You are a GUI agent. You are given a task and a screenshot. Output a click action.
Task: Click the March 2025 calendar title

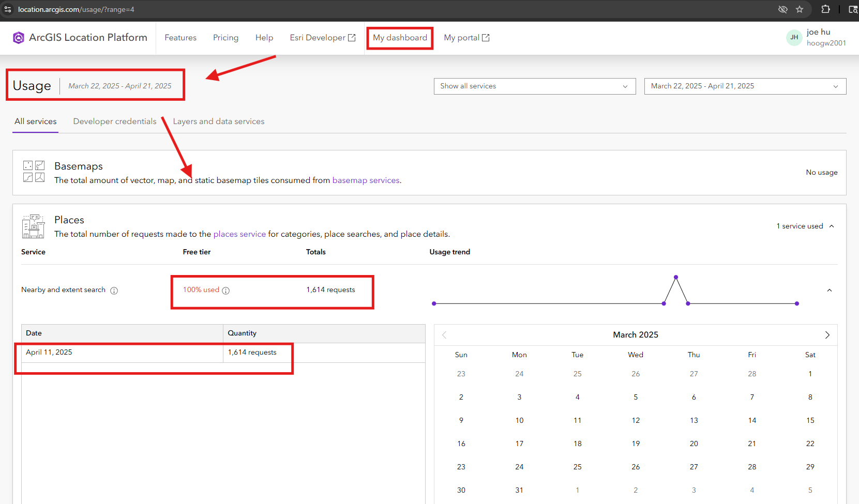[x=636, y=335]
